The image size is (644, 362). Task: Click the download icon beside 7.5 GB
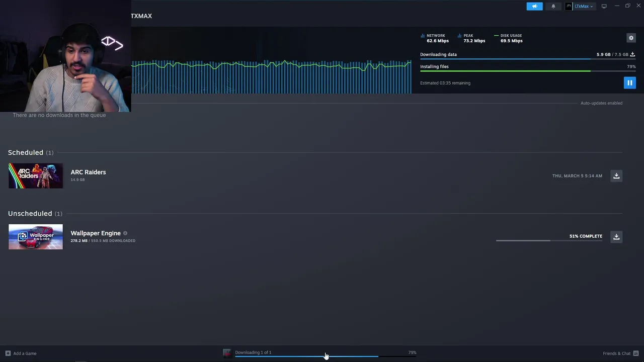pyautogui.click(x=632, y=54)
